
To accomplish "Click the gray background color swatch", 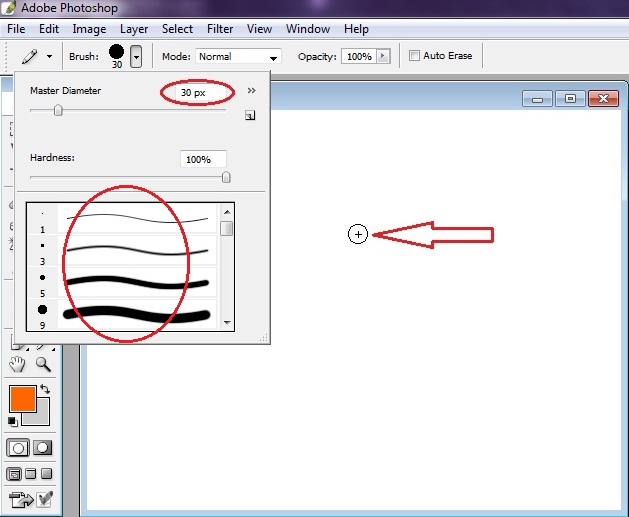I will click(43, 418).
